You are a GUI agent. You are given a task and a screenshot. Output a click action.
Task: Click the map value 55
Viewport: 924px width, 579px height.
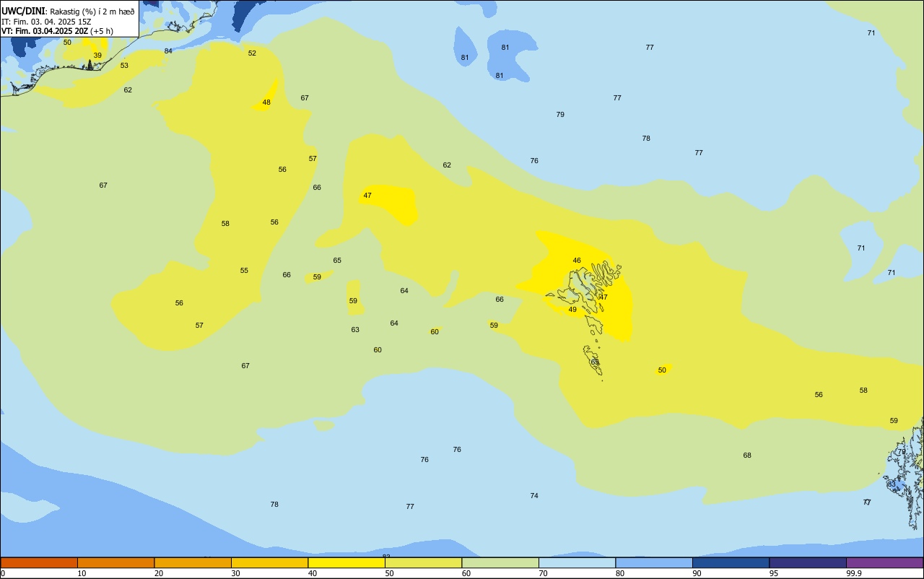coord(244,271)
